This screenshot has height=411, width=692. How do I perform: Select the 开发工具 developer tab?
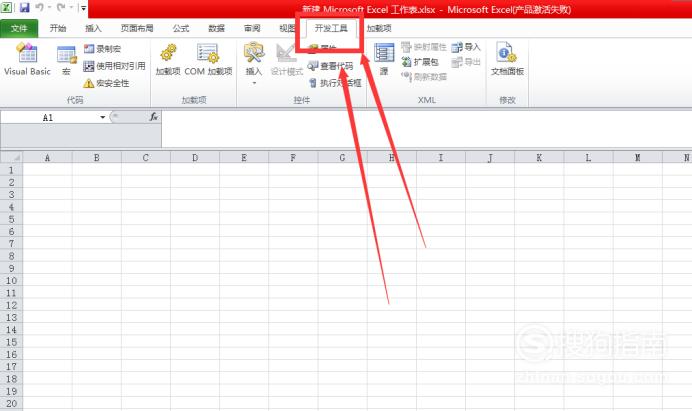[331, 28]
